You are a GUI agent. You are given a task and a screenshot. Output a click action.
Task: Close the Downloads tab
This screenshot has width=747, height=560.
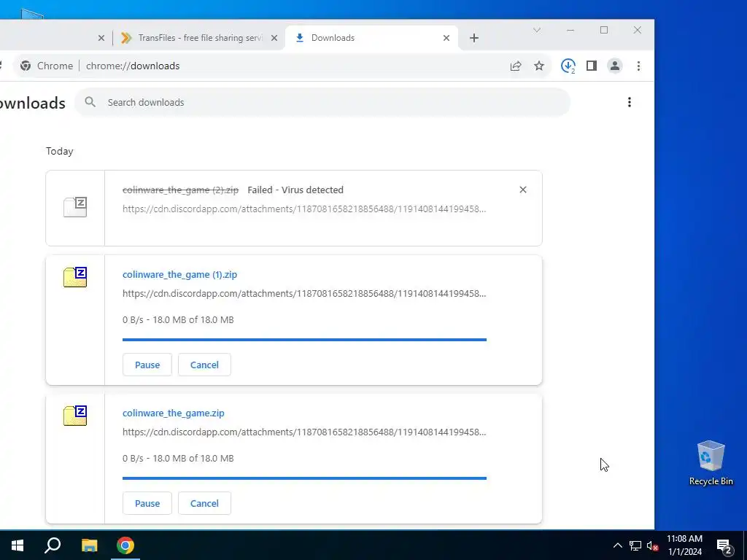446,38
